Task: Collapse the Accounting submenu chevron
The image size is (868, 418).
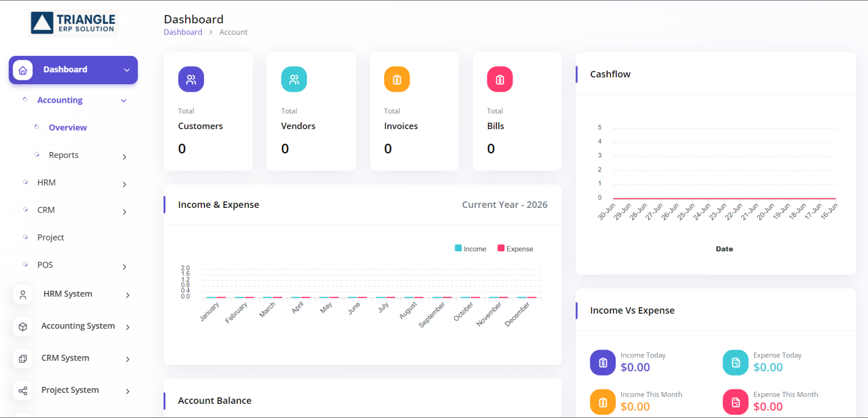Action: click(x=124, y=100)
